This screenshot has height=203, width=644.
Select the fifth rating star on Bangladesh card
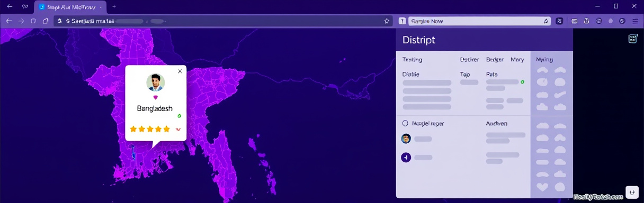pos(166,129)
